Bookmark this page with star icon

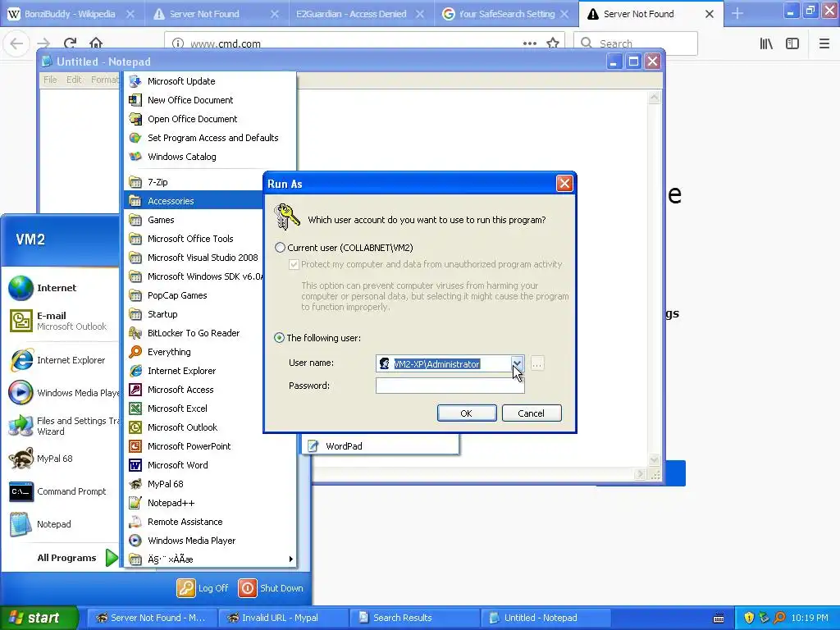[553, 43]
